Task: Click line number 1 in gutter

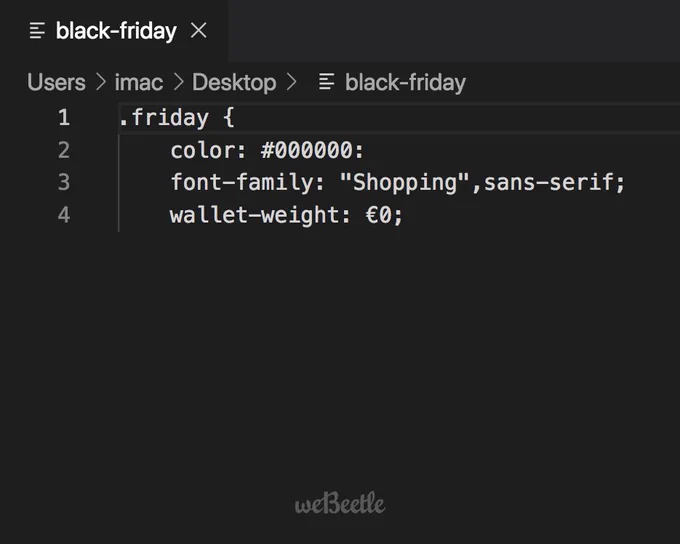Action: 64,118
